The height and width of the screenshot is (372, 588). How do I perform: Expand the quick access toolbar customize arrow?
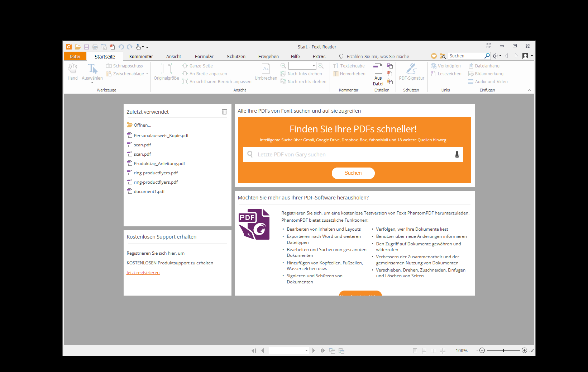[147, 47]
